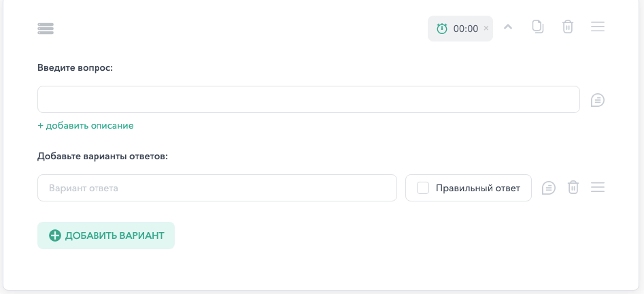Click the question text input field

[309, 99]
